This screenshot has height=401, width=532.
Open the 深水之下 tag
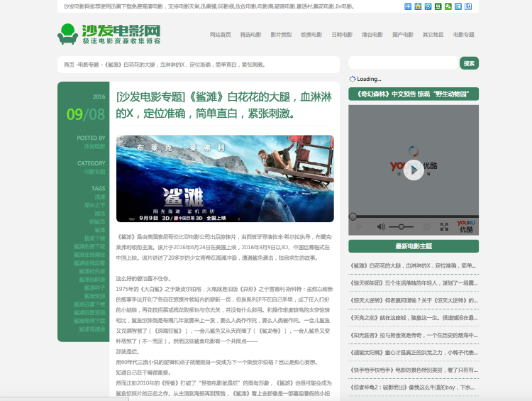point(94,205)
